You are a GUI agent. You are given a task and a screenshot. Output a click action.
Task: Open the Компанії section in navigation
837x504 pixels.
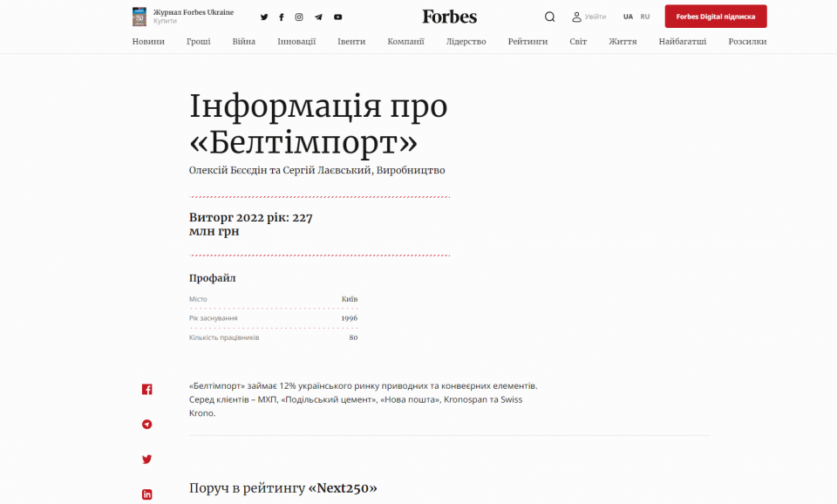[x=405, y=41]
